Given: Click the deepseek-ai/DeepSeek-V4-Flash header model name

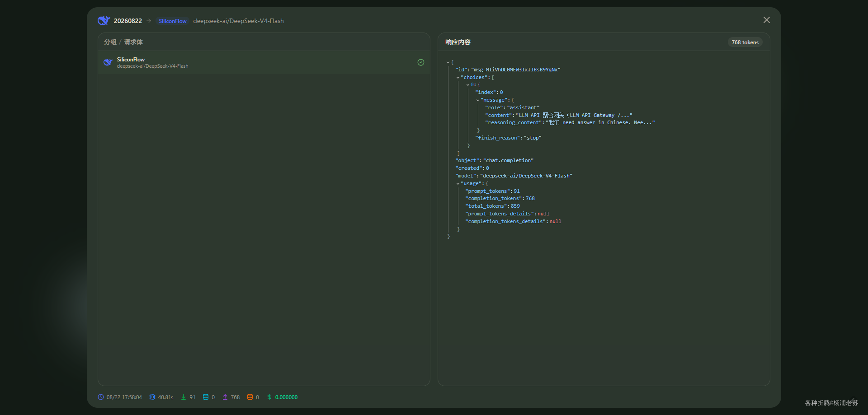Looking at the screenshot, I should pyautogui.click(x=238, y=21).
